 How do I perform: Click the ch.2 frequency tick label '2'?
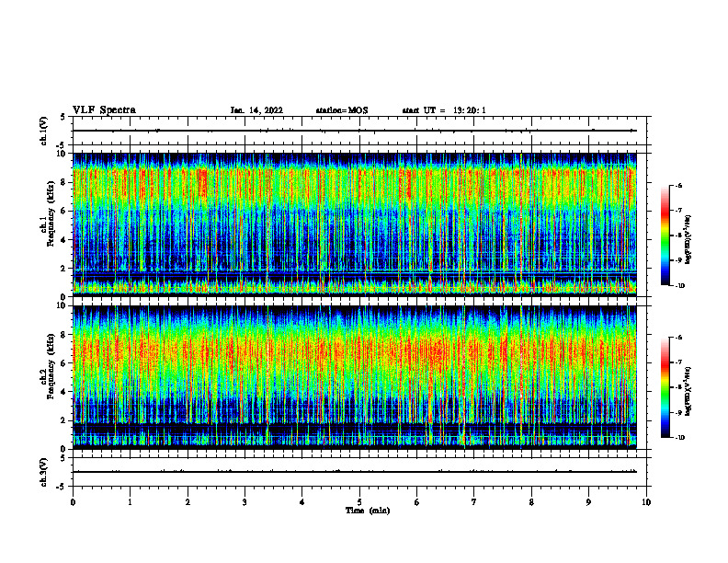[x=63, y=420]
